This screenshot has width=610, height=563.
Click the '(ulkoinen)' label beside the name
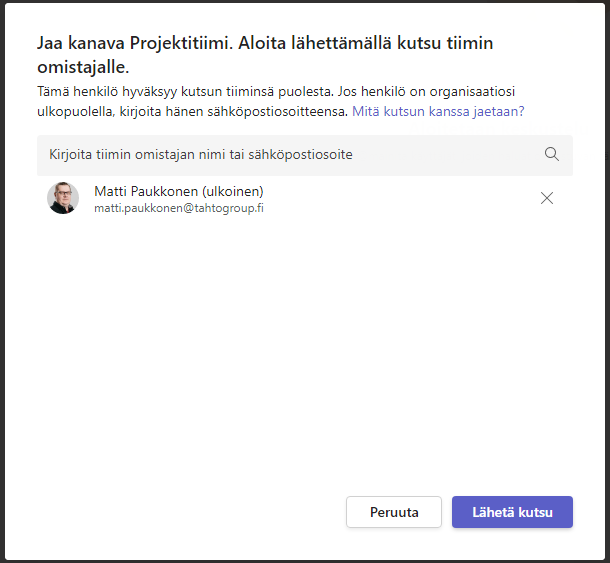(233, 191)
